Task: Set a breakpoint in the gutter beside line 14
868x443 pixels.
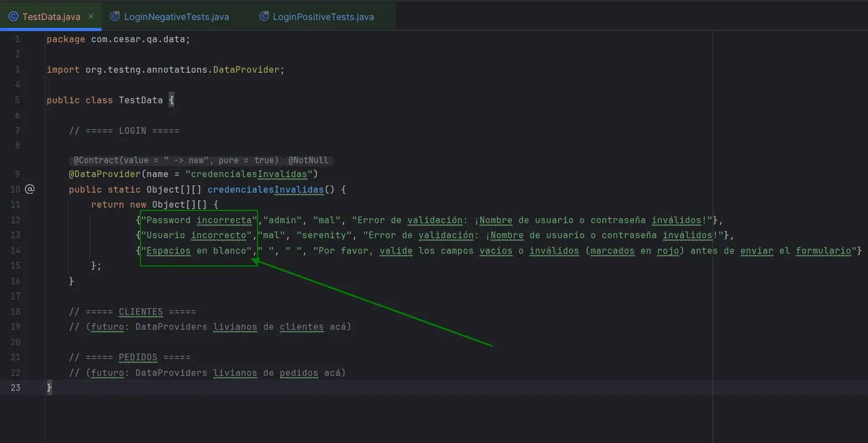Action: pos(31,250)
